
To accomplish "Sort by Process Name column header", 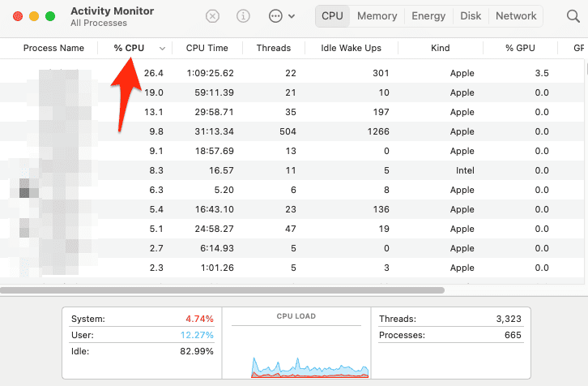I will point(53,49).
